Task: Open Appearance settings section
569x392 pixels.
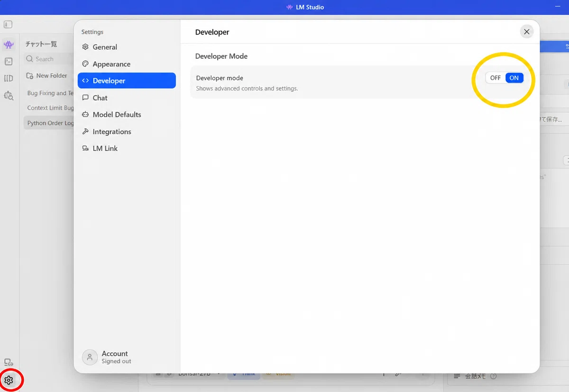Action: click(127, 64)
